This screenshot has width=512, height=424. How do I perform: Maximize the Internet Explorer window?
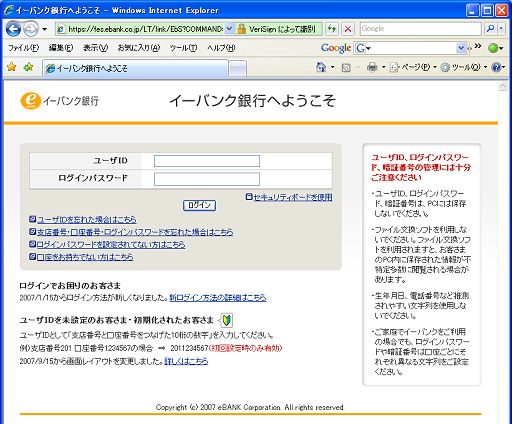pyautogui.click(x=487, y=10)
